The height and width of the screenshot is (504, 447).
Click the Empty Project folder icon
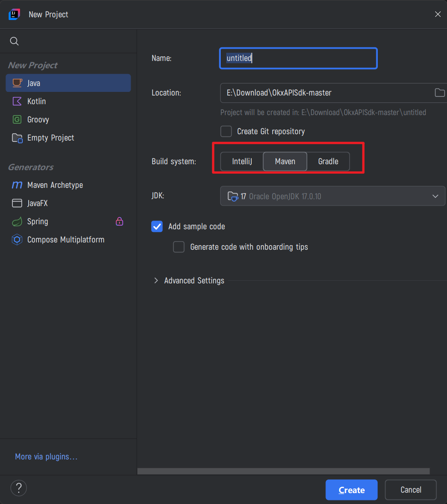(x=17, y=138)
